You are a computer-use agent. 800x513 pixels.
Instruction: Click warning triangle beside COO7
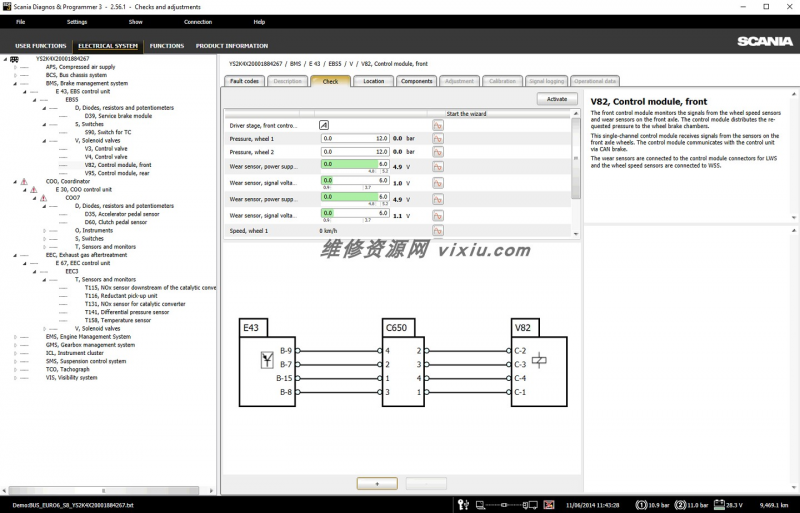(x=43, y=198)
